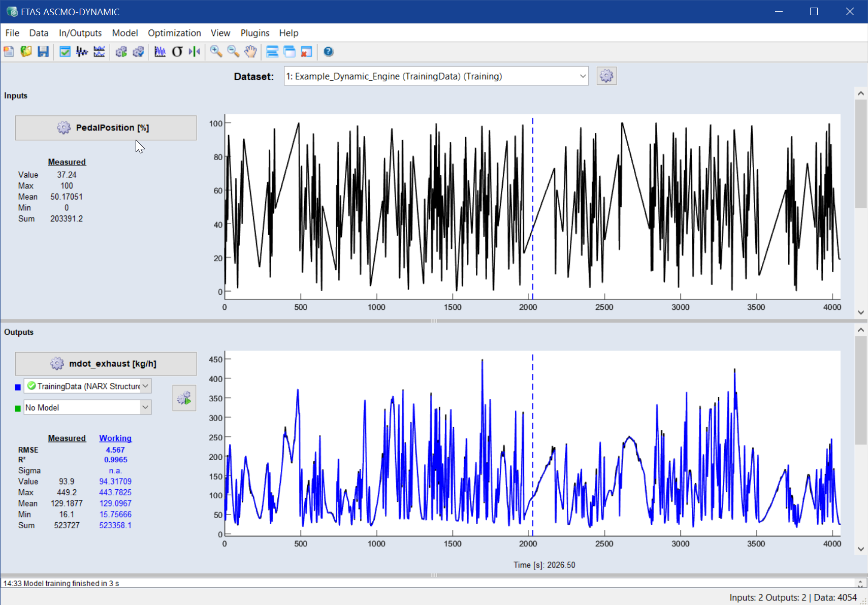Screen dimensions: 868x605
Task: Click the gear button next to Dataset dropdown
Action: point(606,76)
